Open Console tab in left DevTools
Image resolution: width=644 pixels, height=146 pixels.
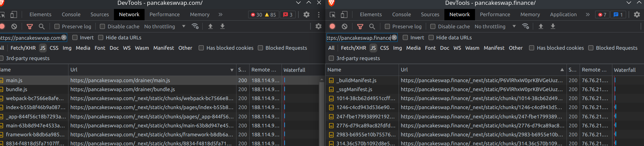point(71,14)
